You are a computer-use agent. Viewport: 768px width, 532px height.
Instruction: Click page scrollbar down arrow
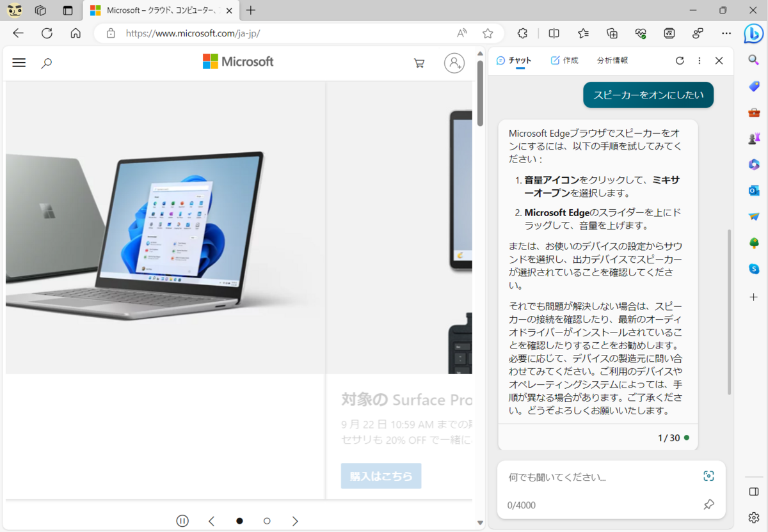(x=480, y=523)
